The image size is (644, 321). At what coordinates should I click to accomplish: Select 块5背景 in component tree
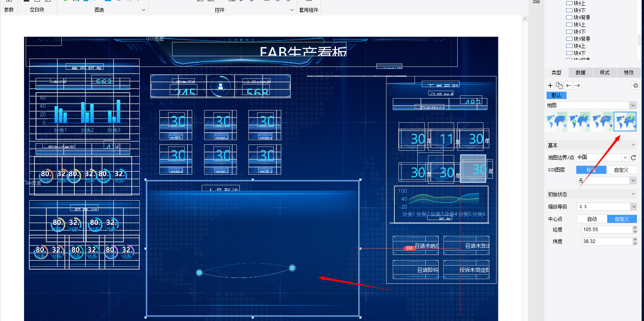pyautogui.click(x=582, y=39)
